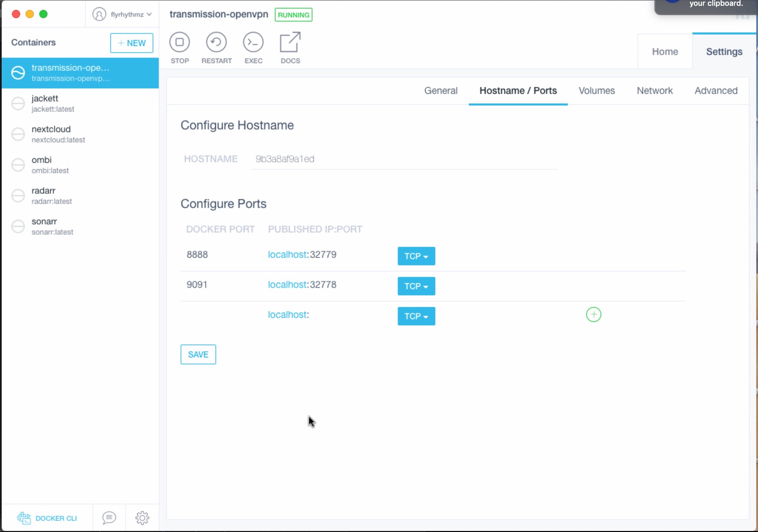Open Docker CLI from bottom bar

coord(47,518)
